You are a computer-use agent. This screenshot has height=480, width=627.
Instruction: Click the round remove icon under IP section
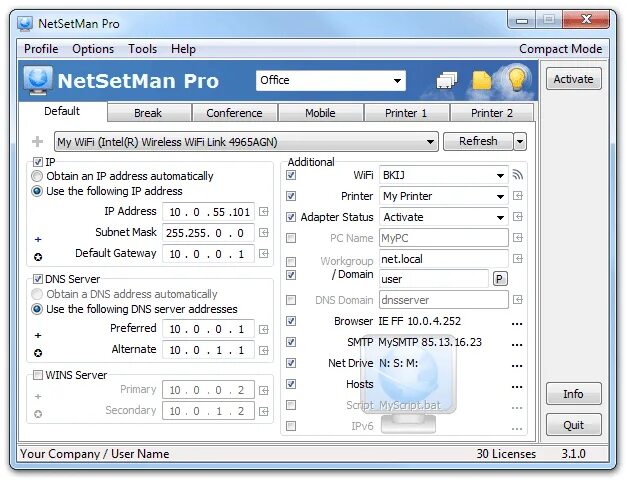(38, 257)
